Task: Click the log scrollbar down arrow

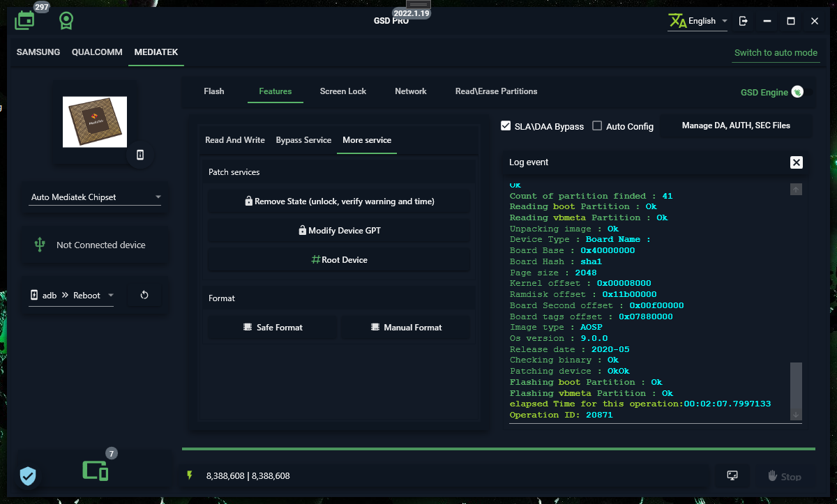Action: 796,415
